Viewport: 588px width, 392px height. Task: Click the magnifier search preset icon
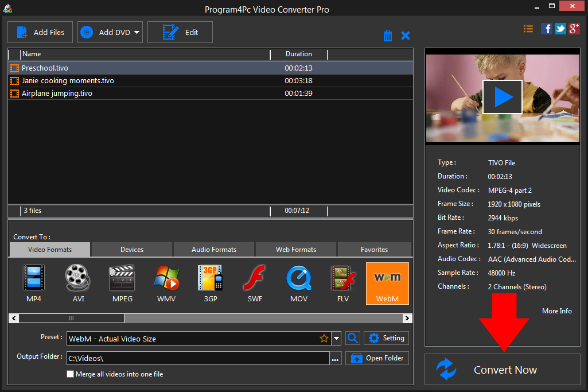point(352,338)
